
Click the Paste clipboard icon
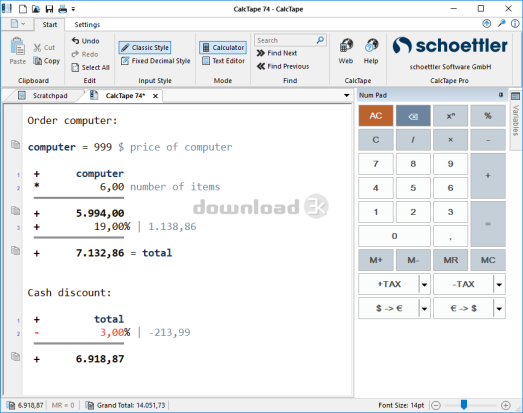pyautogui.click(x=17, y=46)
